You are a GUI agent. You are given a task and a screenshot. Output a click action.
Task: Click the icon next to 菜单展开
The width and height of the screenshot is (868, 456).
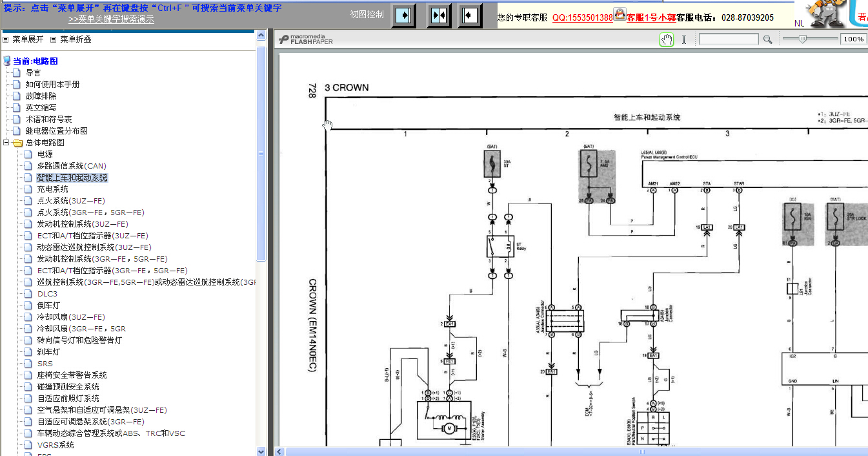[x=6, y=39]
